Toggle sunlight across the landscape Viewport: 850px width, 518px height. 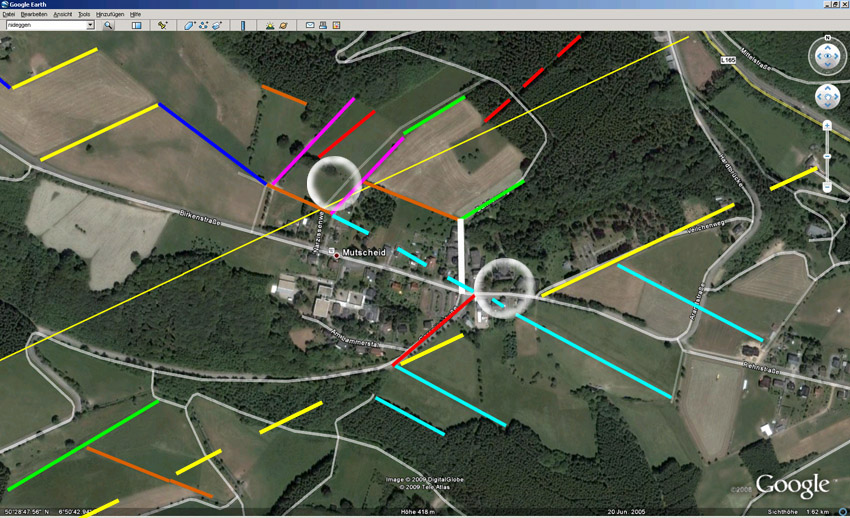point(269,25)
